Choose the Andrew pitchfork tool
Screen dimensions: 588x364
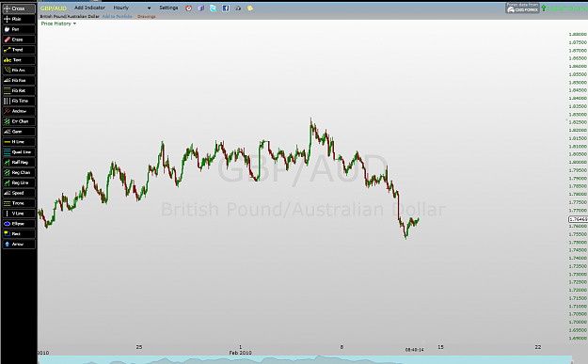19,111
